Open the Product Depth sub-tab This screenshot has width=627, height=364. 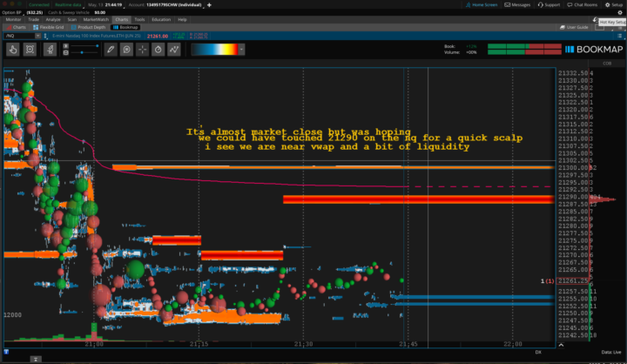coord(88,27)
